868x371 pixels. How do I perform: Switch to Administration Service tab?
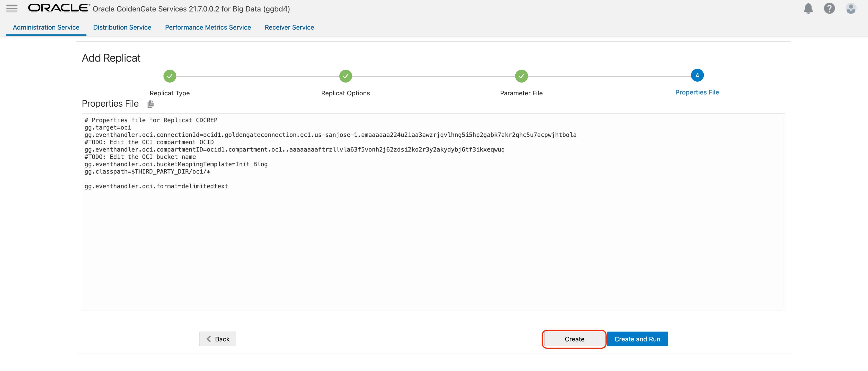(46, 27)
